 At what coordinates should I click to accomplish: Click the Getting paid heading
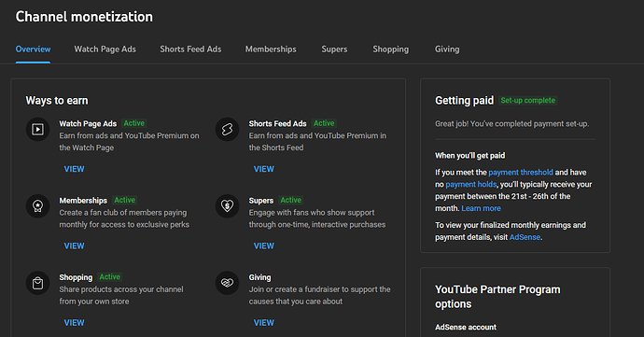(x=465, y=101)
